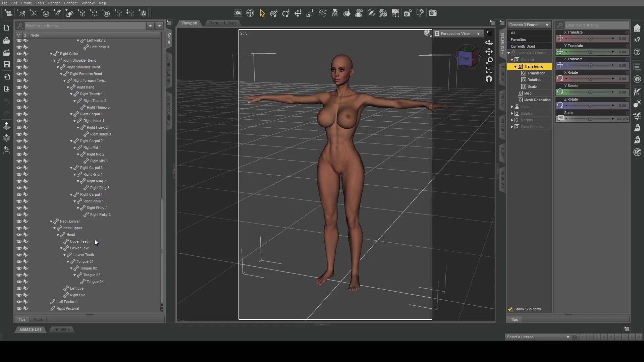Select the Currently Used filter
Image resolution: width=644 pixels, height=362 pixels.
[523, 46]
